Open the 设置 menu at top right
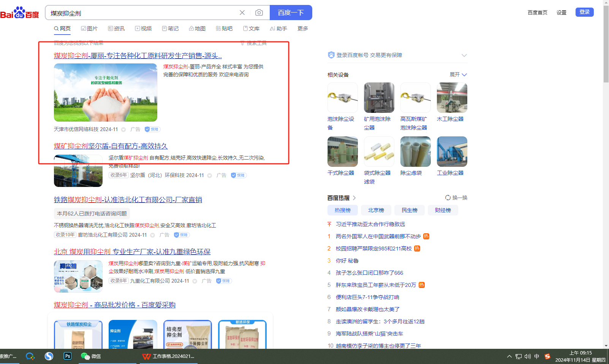 [x=562, y=13]
